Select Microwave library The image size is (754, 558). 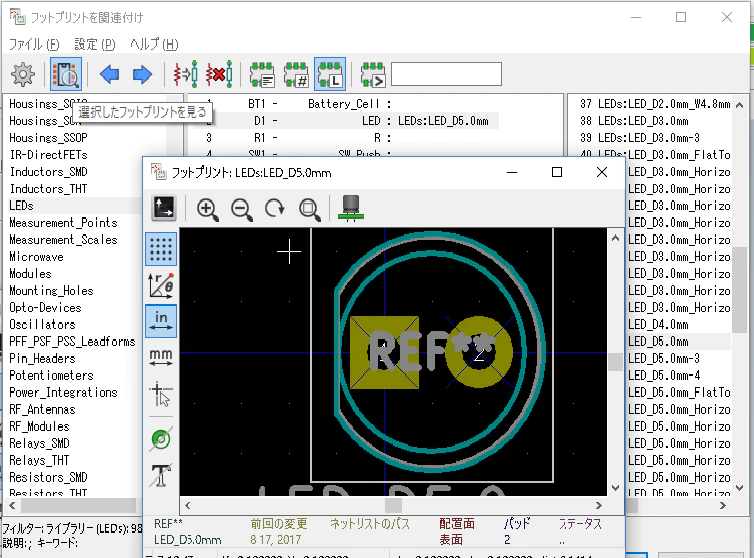tap(37, 257)
